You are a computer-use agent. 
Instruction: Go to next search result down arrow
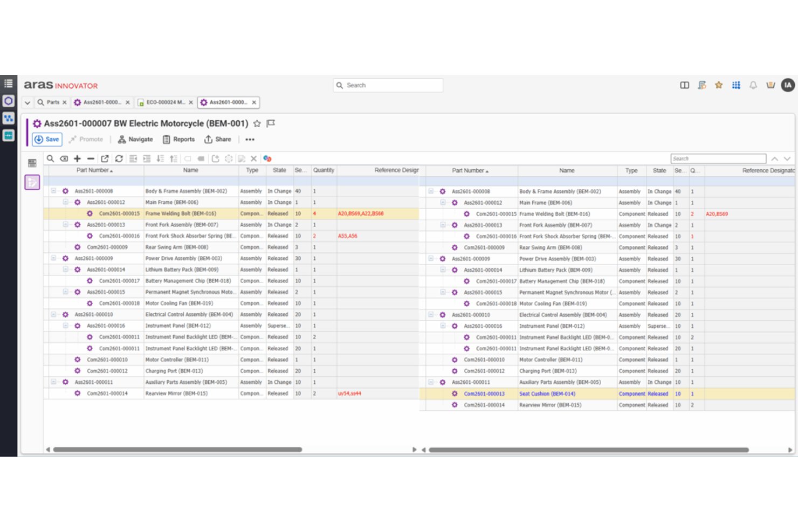pos(787,158)
